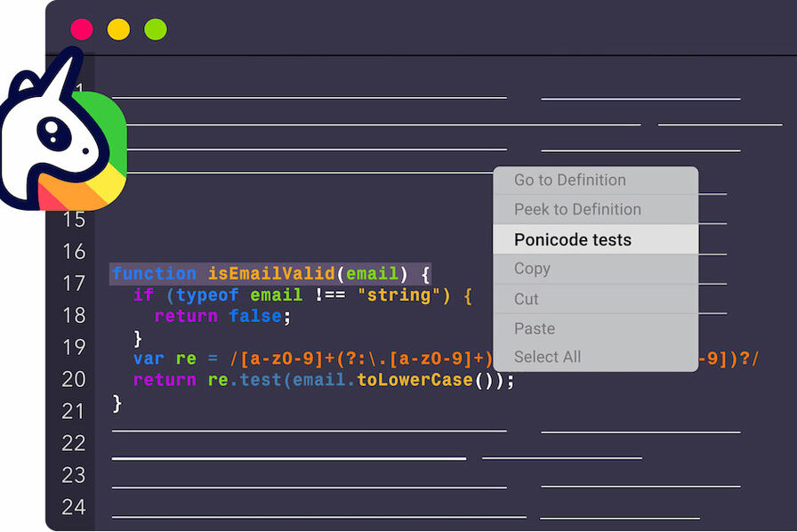This screenshot has height=532, width=797.
Task: Select Cut from the context menu
Action: (x=527, y=299)
